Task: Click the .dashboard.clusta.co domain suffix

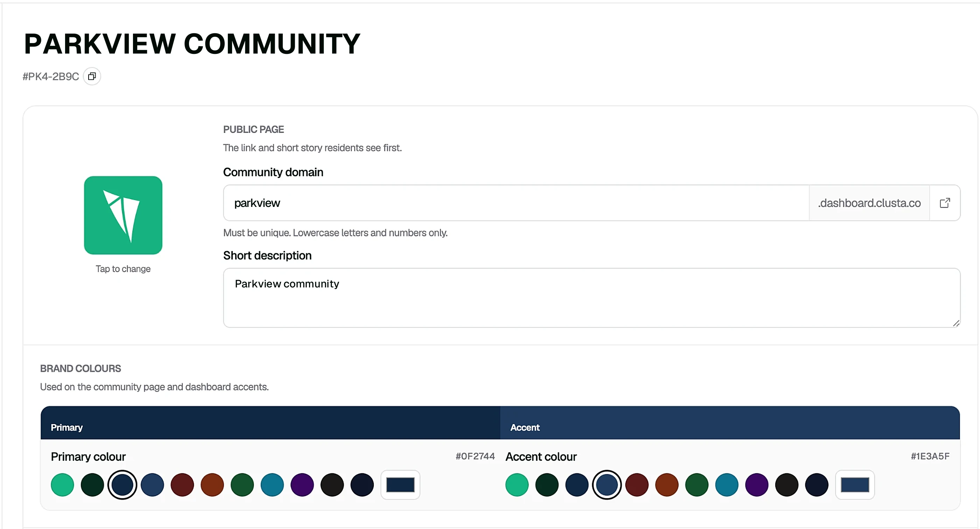Action: [869, 203]
